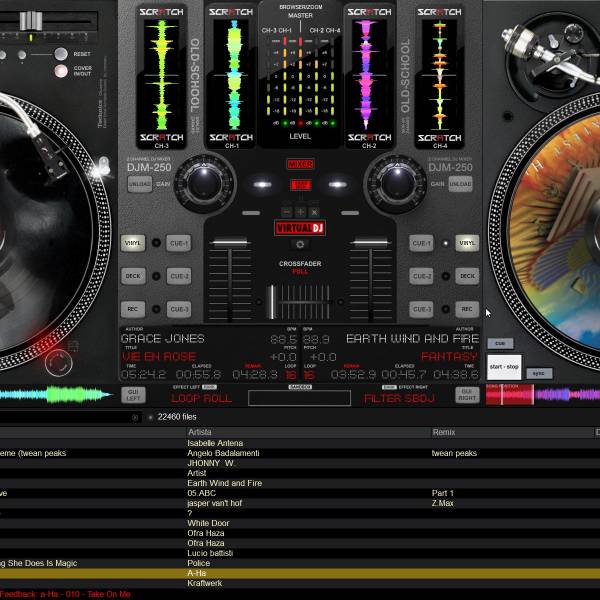Viewport: 600px width, 600px height.
Task: Click the left deck song position waveform
Action: click(x=57, y=395)
